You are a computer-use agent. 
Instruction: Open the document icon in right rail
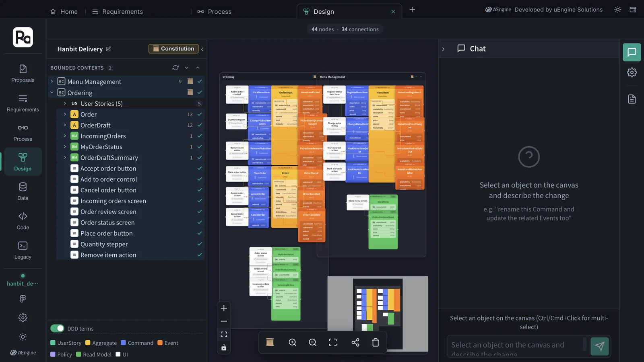pyautogui.click(x=632, y=99)
